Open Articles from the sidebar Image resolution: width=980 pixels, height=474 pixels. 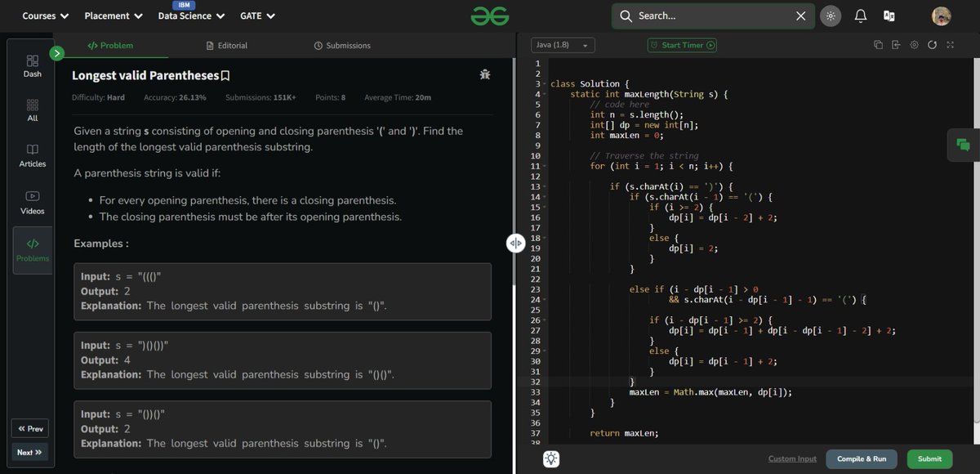(33, 155)
